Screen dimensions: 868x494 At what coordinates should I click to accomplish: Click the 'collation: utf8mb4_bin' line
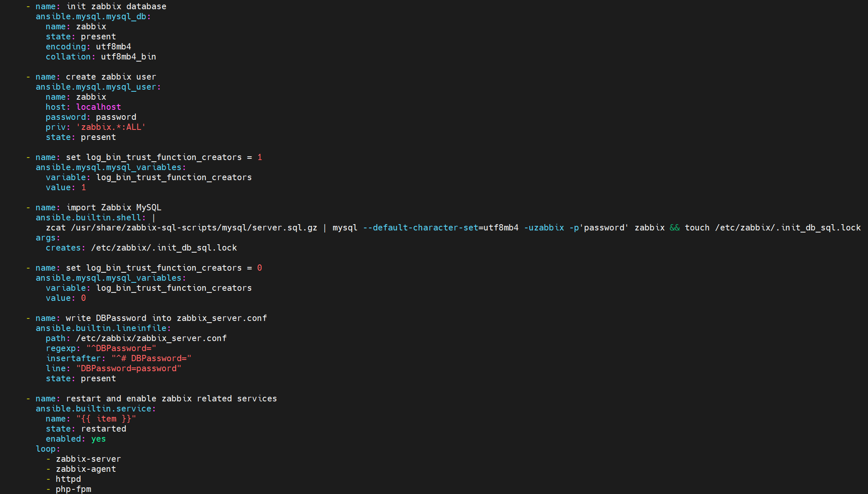tap(101, 57)
